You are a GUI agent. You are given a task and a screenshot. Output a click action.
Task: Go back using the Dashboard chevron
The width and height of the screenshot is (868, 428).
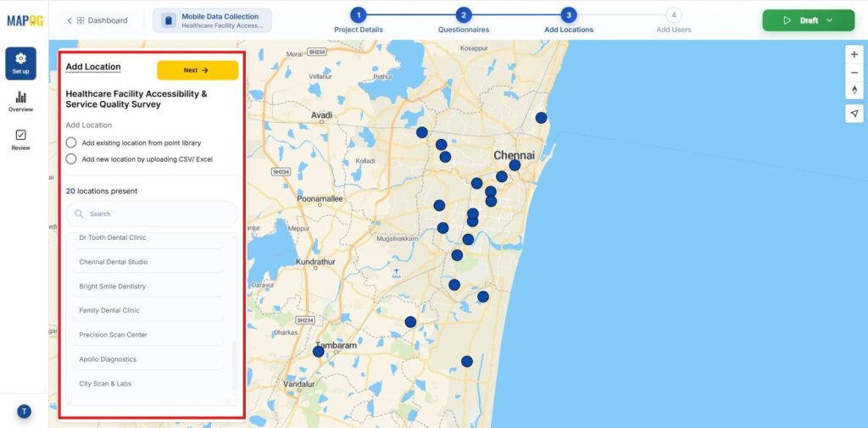tap(70, 20)
